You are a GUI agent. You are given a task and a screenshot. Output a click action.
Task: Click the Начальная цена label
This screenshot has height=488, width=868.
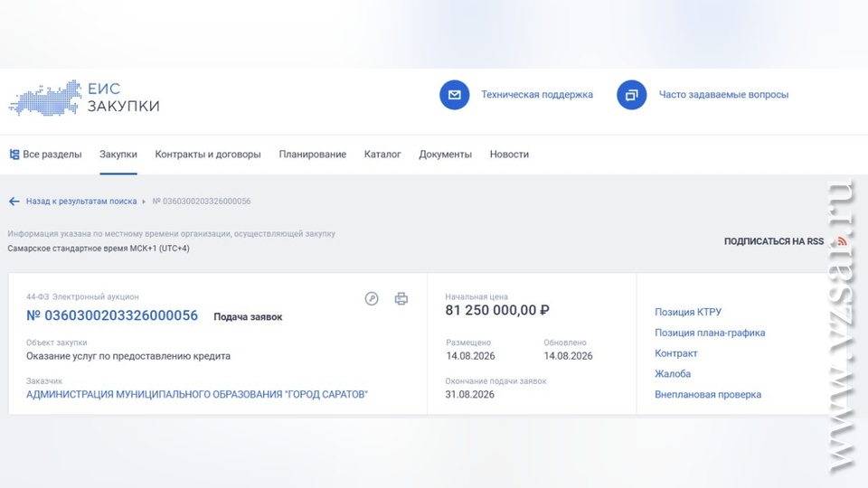(x=476, y=297)
